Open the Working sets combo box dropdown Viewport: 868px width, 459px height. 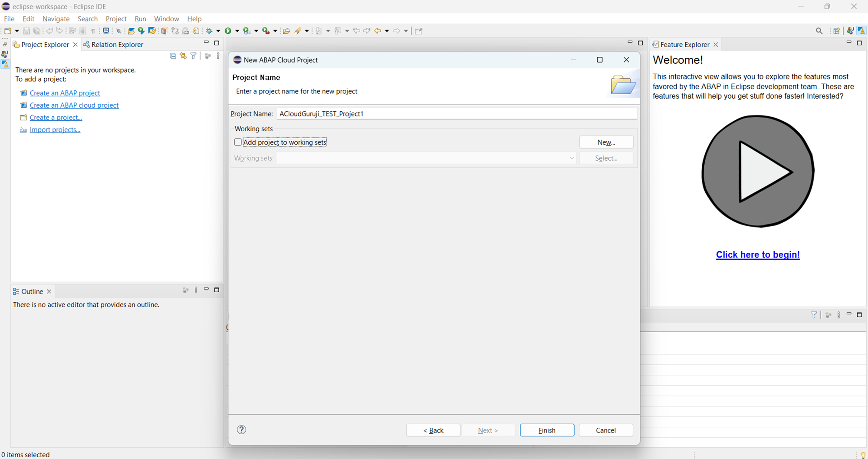[572, 158]
